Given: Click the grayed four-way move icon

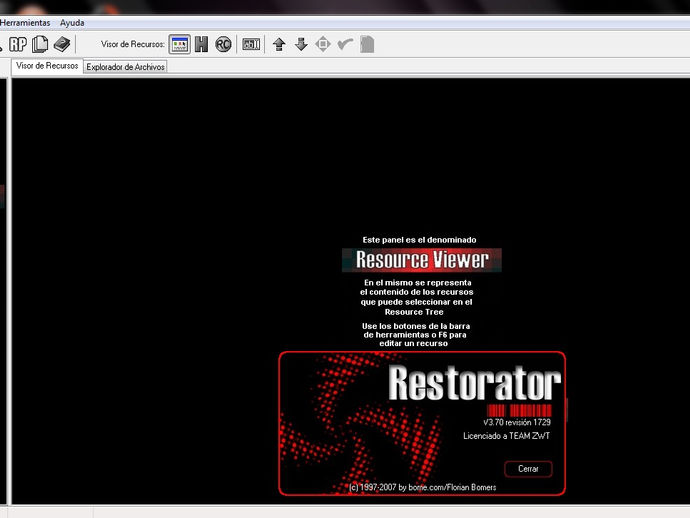Looking at the screenshot, I should coord(323,44).
